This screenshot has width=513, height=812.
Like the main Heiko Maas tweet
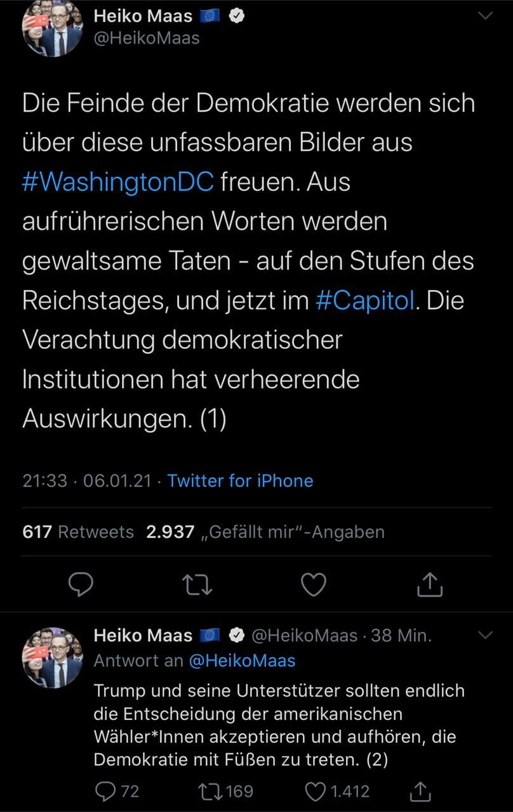pos(313,585)
